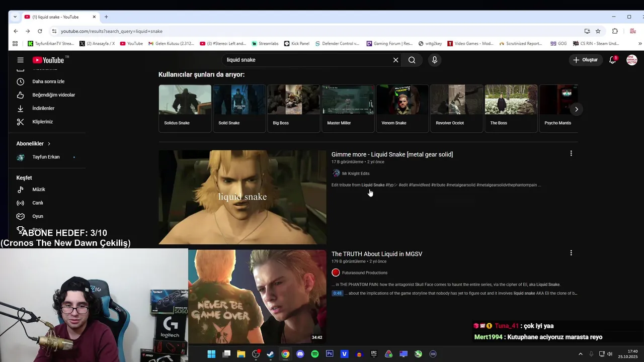644x362 pixels.
Task: Start voice search with microphone icon
Action: pyautogui.click(x=435, y=60)
